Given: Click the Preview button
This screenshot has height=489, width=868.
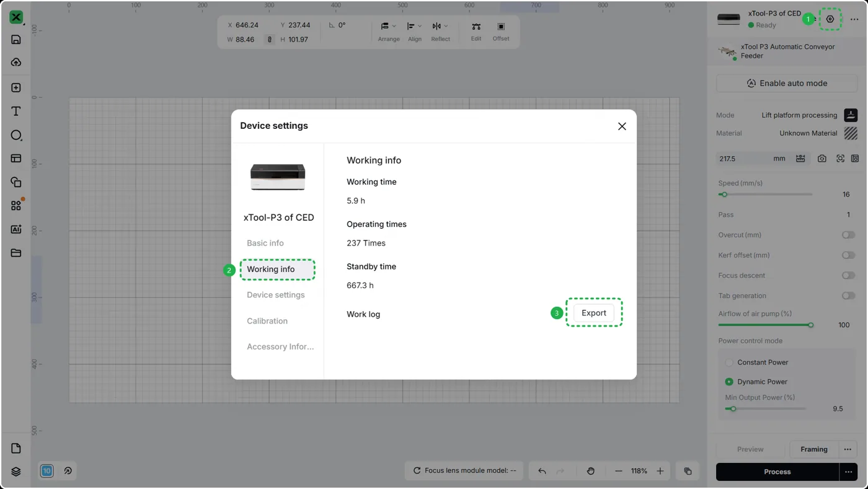Looking at the screenshot, I should point(750,449).
